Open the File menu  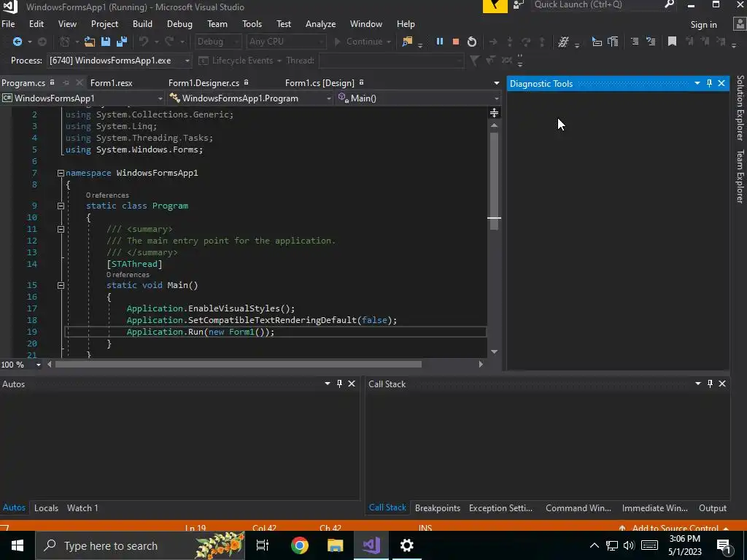[8, 24]
